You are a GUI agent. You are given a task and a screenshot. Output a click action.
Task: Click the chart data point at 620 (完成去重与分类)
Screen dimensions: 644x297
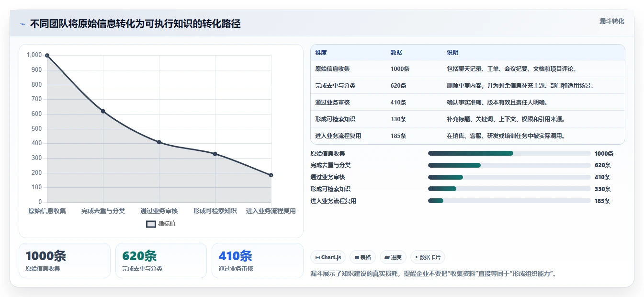tap(103, 111)
